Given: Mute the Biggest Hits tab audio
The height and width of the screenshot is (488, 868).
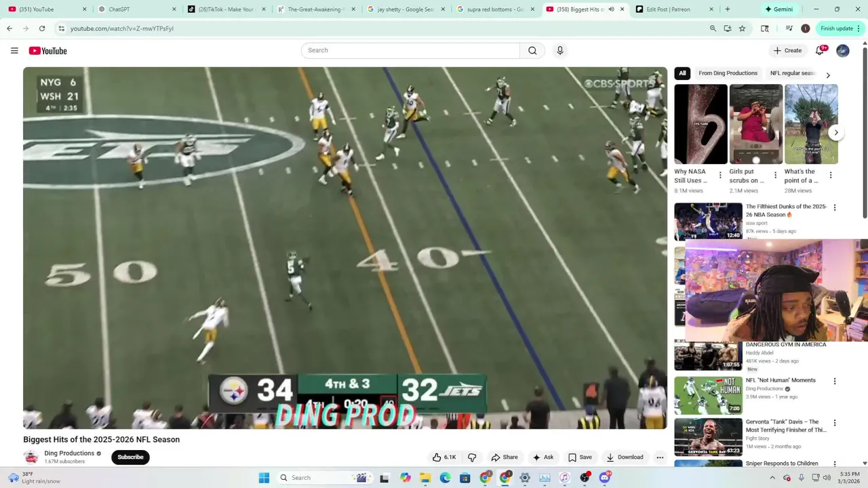Looking at the screenshot, I should point(611,9).
